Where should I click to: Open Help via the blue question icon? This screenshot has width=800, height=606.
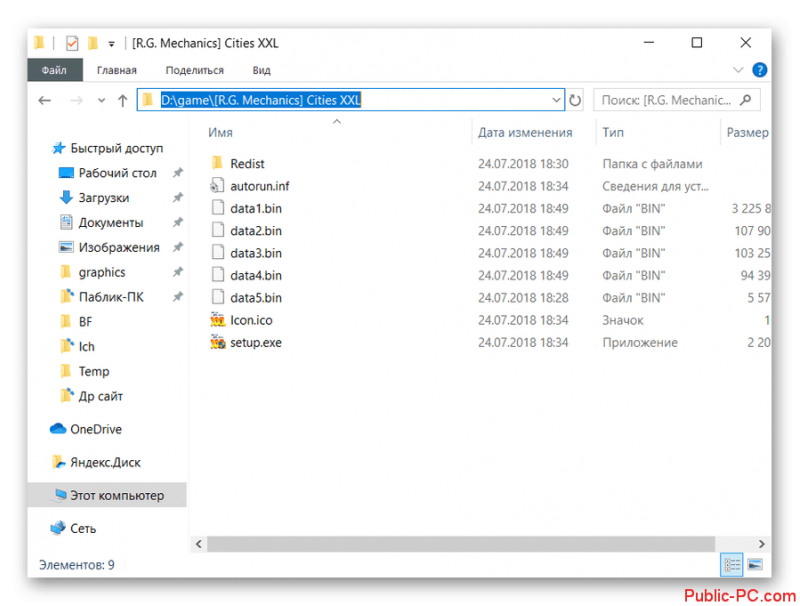(x=759, y=70)
